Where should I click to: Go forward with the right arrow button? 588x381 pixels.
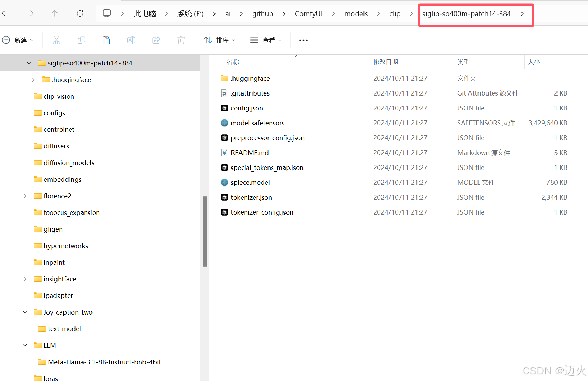(x=30, y=13)
